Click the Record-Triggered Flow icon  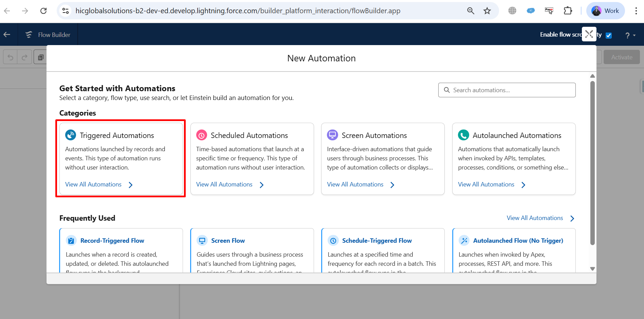pyautogui.click(x=71, y=241)
